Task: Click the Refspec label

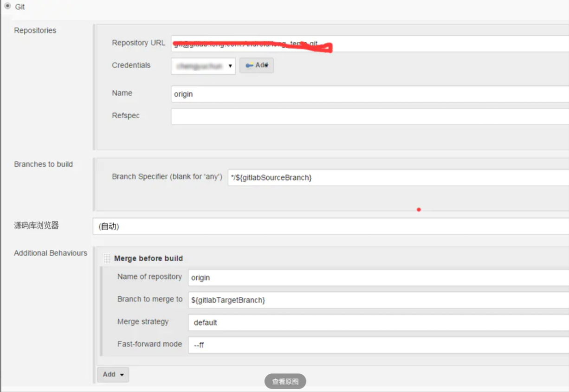Action: [126, 116]
